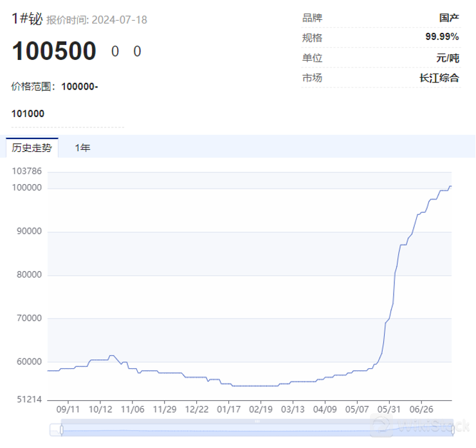Select the 1年 time range tab

[82, 148]
